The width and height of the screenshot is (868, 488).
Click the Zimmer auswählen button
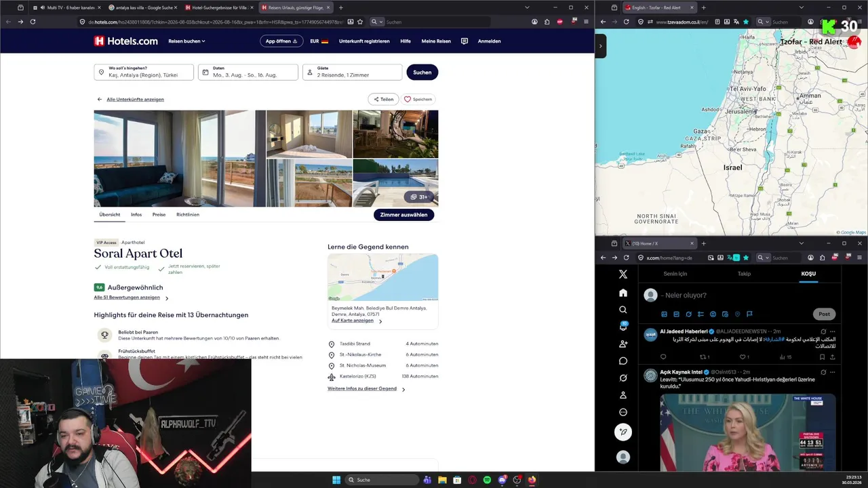(x=404, y=215)
